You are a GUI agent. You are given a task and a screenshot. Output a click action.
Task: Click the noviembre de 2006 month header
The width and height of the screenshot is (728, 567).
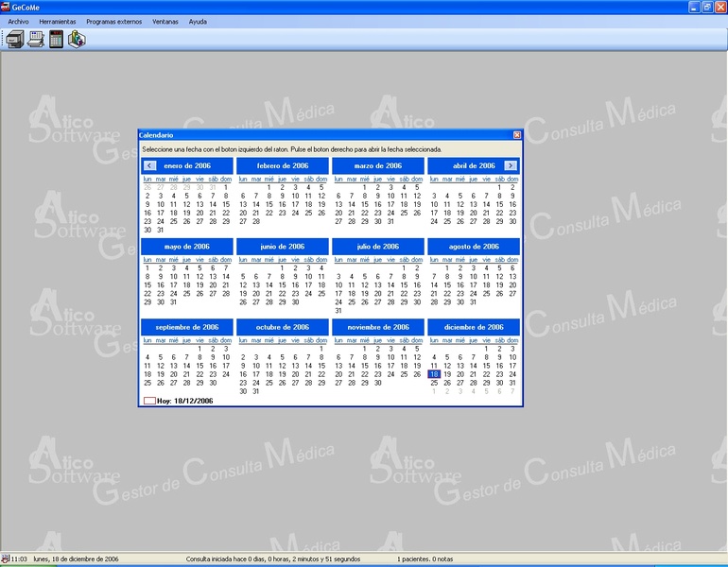[x=378, y=327]
